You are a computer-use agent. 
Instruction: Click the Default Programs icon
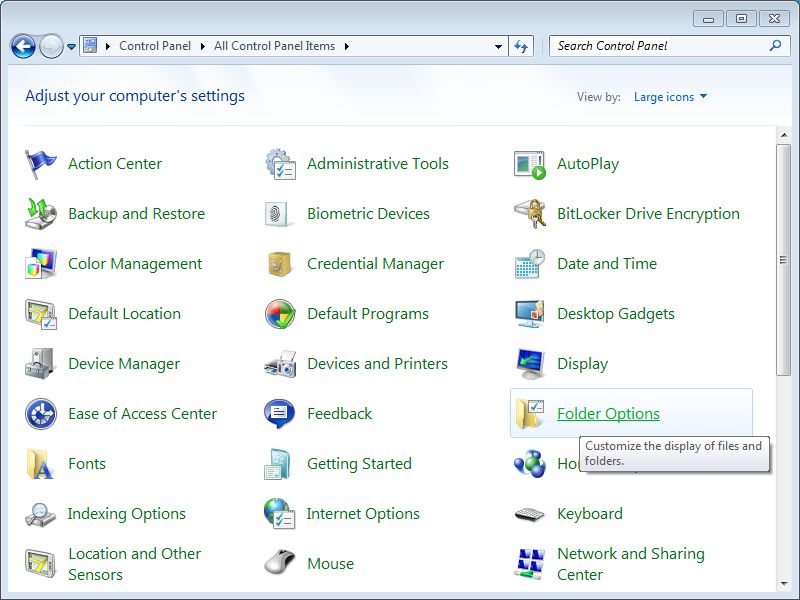click(280, 314)
